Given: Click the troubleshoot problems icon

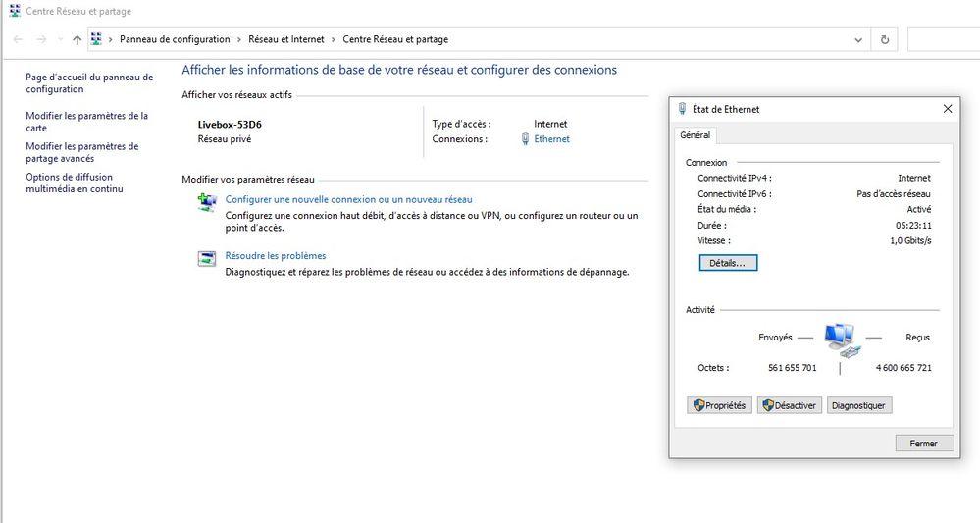Looking at the screenshot, I should click(207, 259).
